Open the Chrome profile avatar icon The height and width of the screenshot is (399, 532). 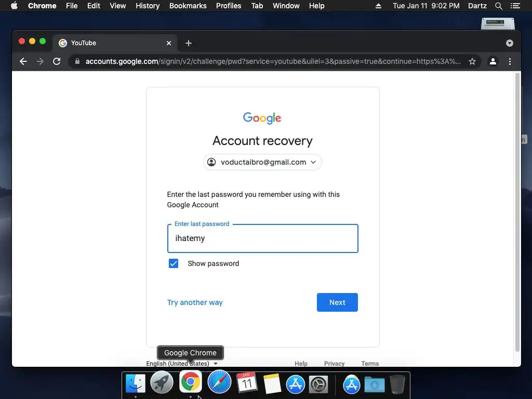pos(493,61)
